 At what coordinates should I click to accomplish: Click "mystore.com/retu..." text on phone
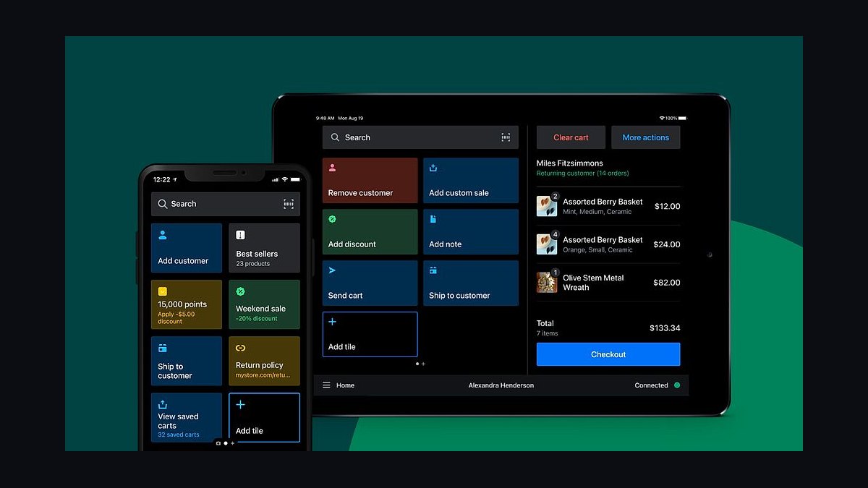[263, 375]
